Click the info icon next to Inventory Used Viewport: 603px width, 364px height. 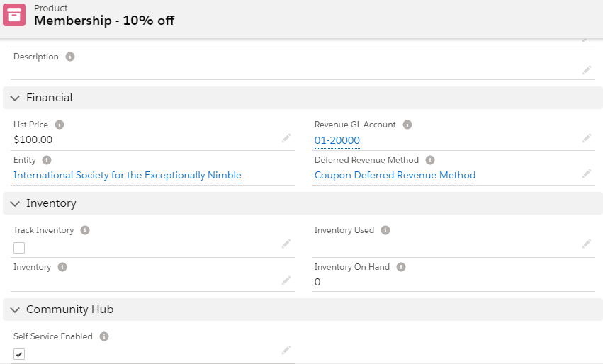(385, 230)
